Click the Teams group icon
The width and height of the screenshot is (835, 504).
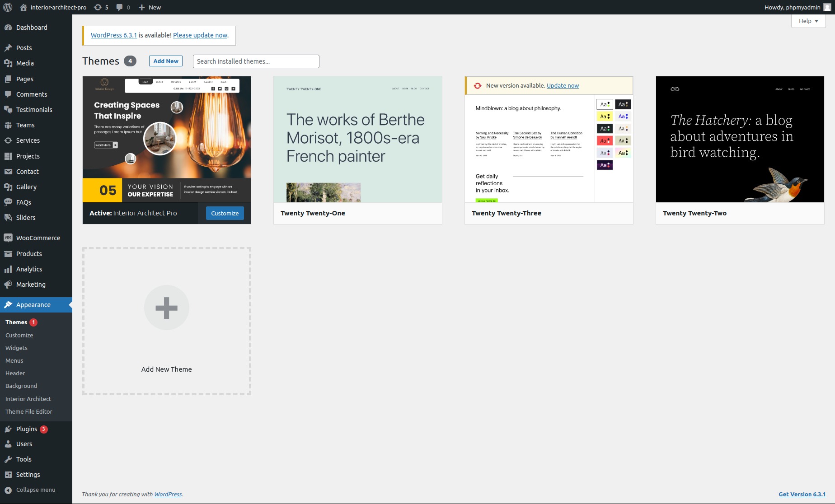click(8, 125)
